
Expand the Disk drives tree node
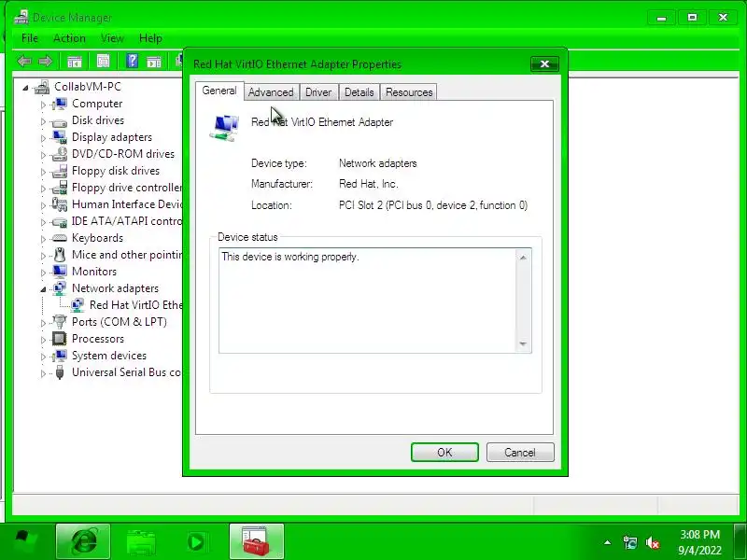(43, 121)
